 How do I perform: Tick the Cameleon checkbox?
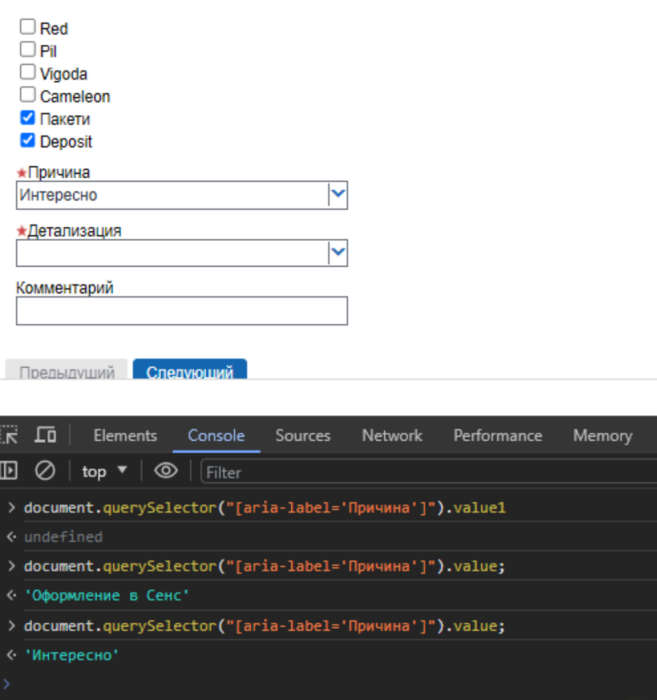28,95
